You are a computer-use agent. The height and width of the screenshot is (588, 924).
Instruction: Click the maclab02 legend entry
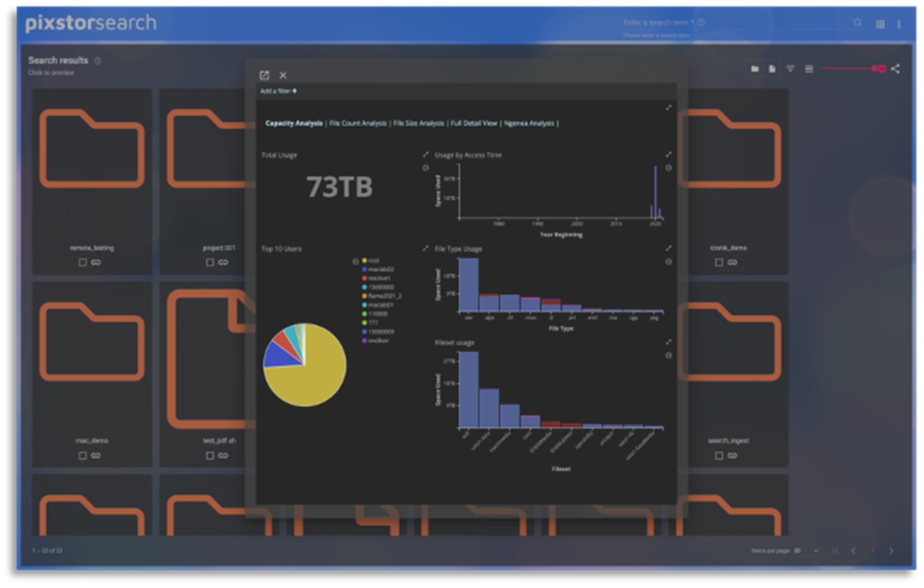(x=377, y=269)
